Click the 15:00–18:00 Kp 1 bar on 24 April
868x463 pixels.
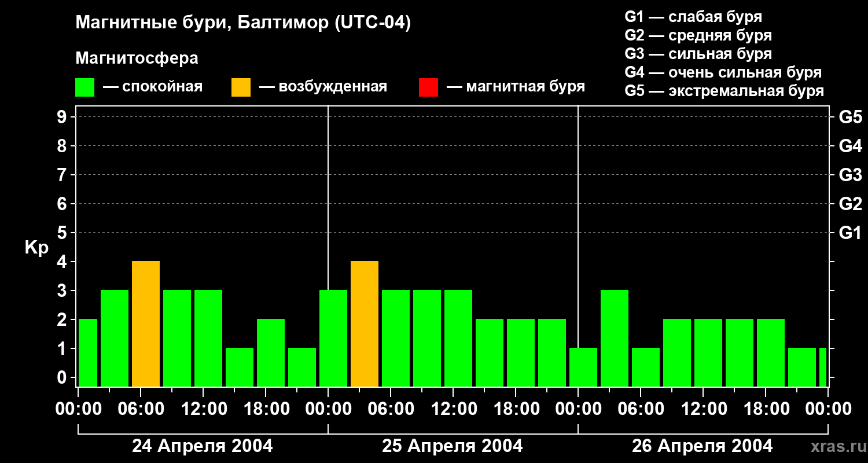(240, 367)
